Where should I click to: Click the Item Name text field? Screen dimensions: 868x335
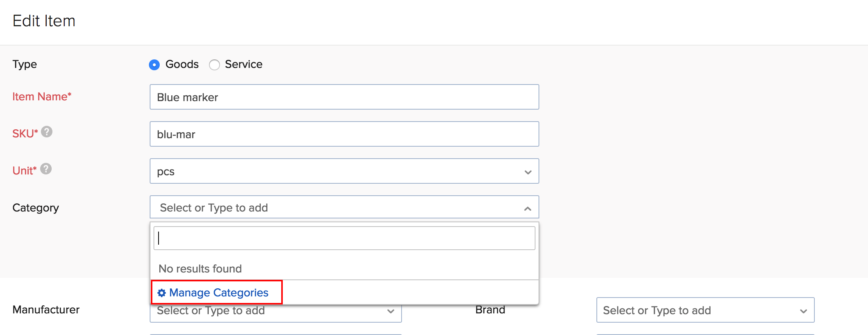tap(344, 97)
